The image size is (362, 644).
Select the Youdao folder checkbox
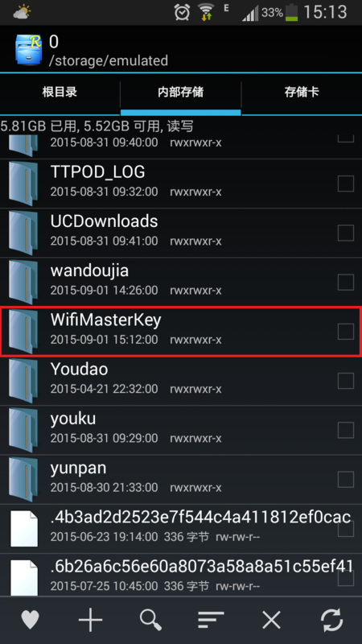coord(346,381)
